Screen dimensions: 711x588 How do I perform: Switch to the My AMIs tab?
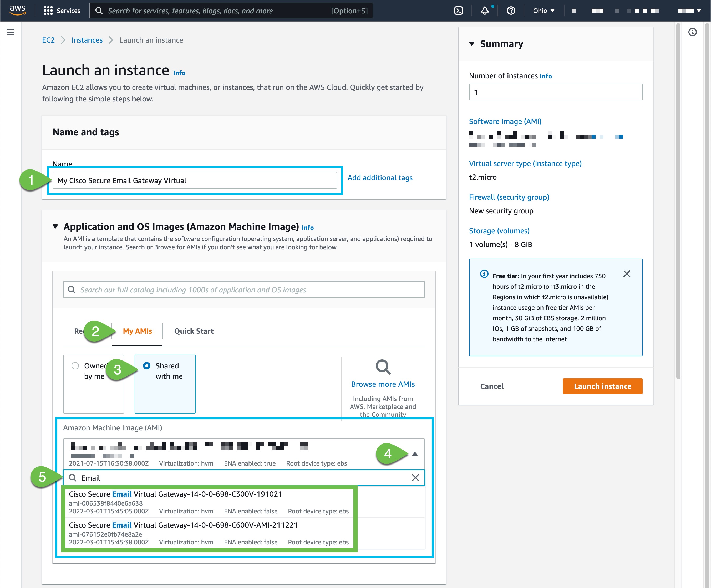tap(137, 331)
